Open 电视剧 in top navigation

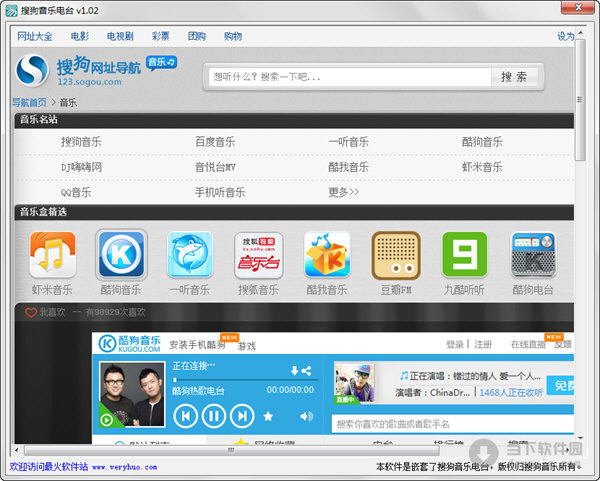click(120, 36)
